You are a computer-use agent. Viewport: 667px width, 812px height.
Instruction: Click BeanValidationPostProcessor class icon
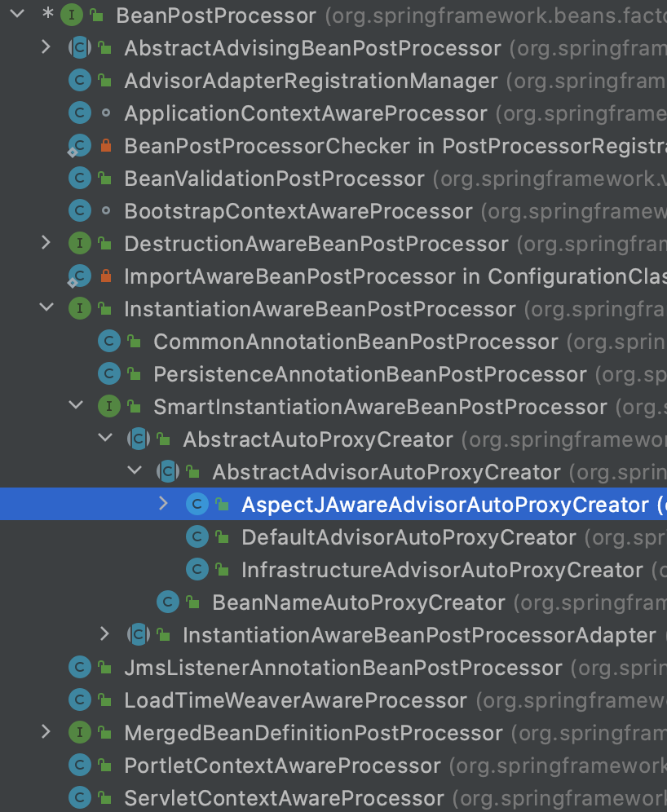[x=80, y=179]
